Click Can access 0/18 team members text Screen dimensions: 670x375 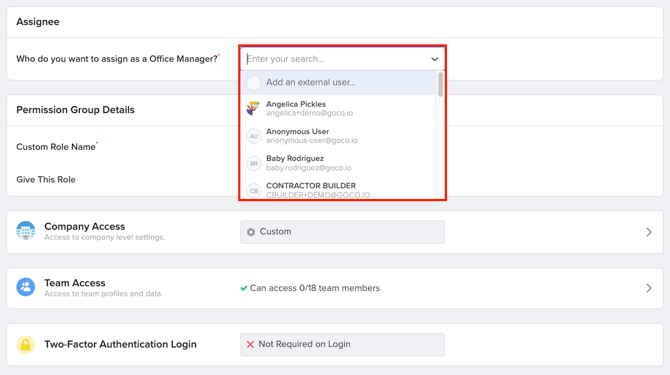(314, 288)
